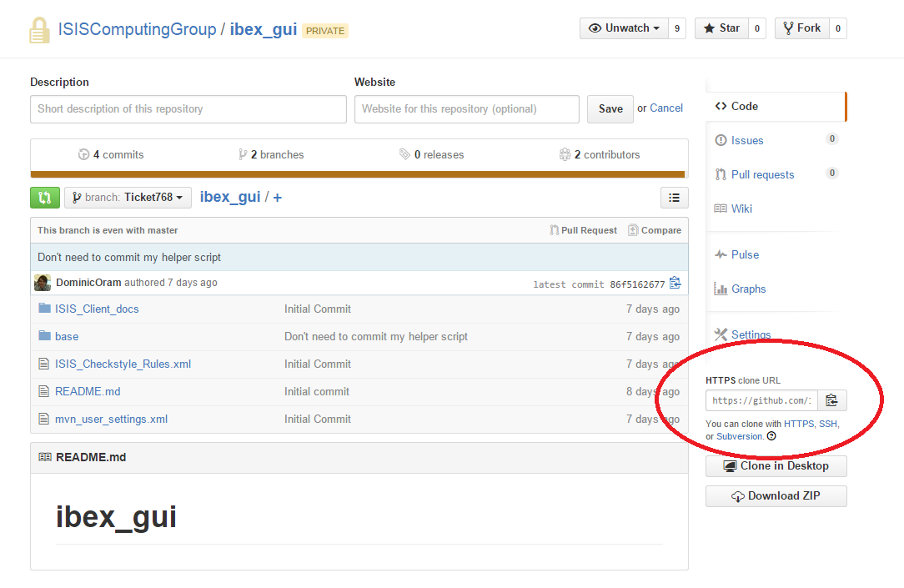904x588 pixels.
Task: Click the Compare link
Action: tap(655, 230)
